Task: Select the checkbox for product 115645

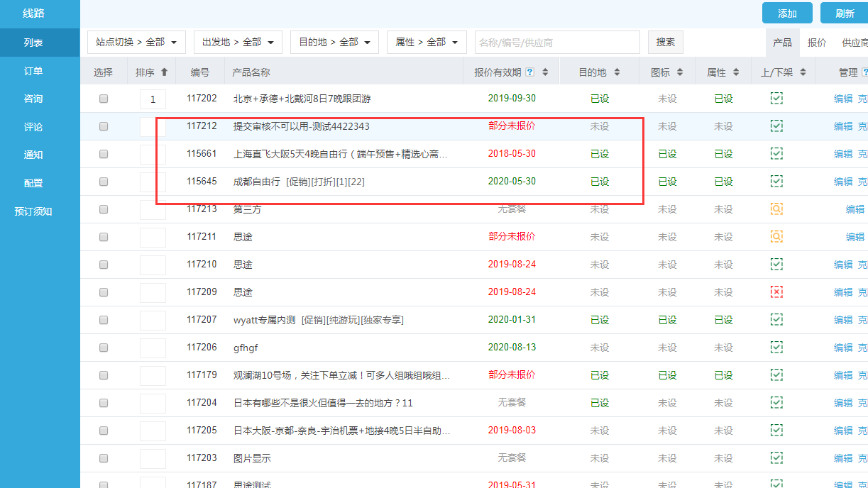Action: [x=104, y=182]
